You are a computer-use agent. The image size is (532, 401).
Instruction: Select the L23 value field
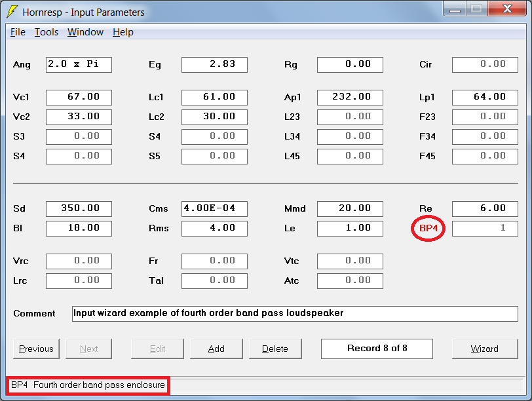(x=350, y=117)
